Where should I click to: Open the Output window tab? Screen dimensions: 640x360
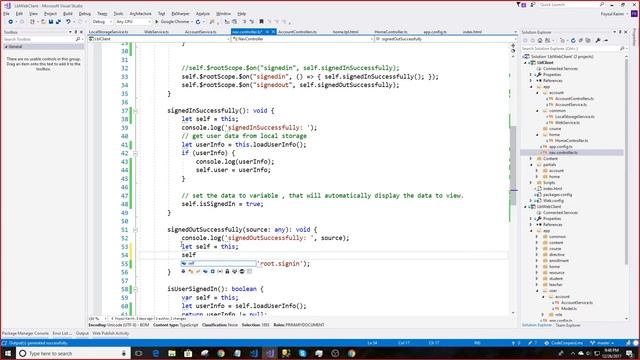pos(82,333)
